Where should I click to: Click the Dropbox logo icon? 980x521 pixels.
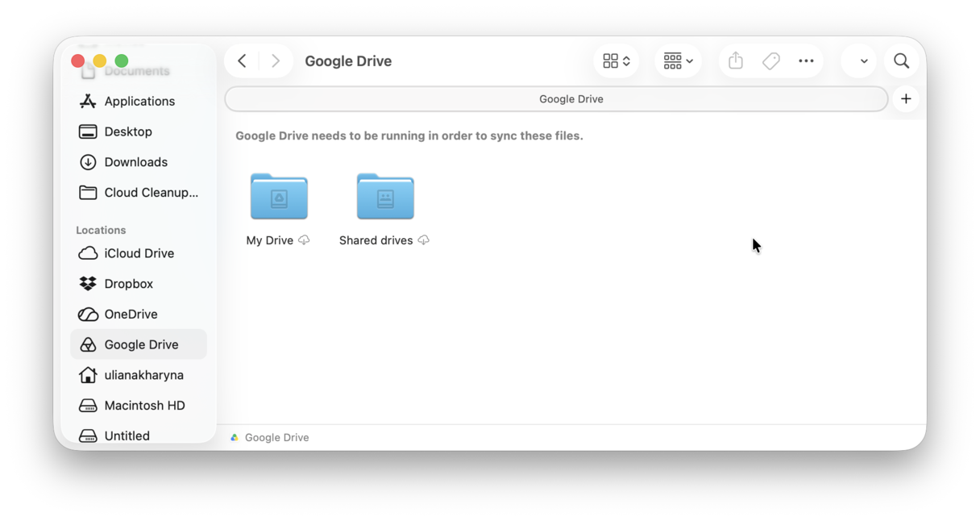(88, 284)
